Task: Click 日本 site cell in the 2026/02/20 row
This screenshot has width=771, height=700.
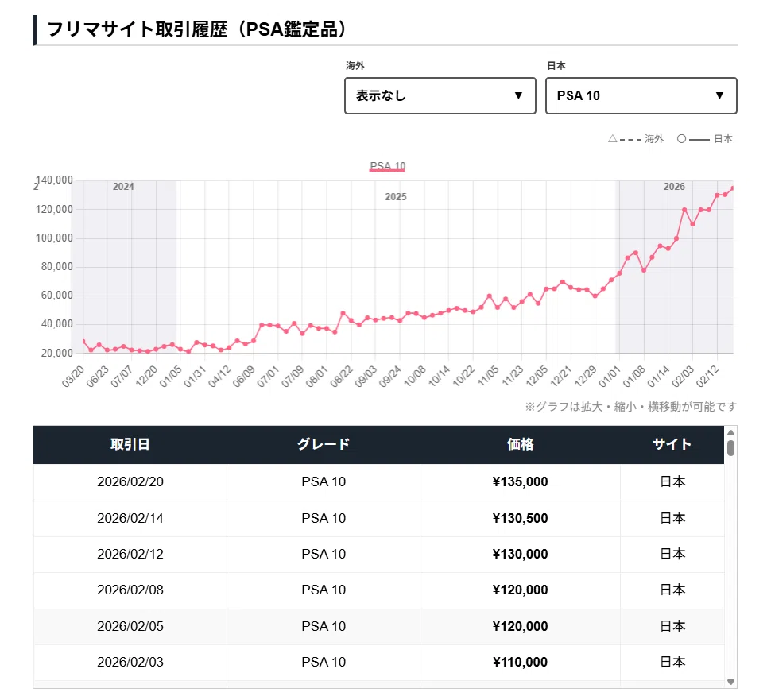Action: coord(672,481)
